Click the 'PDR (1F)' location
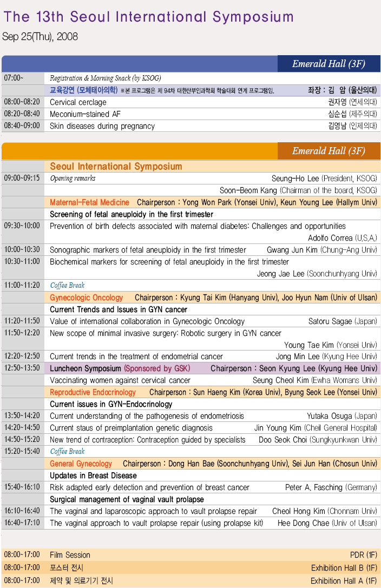The height and width of the screenshot is (588, 381). (x=364, y=556)
